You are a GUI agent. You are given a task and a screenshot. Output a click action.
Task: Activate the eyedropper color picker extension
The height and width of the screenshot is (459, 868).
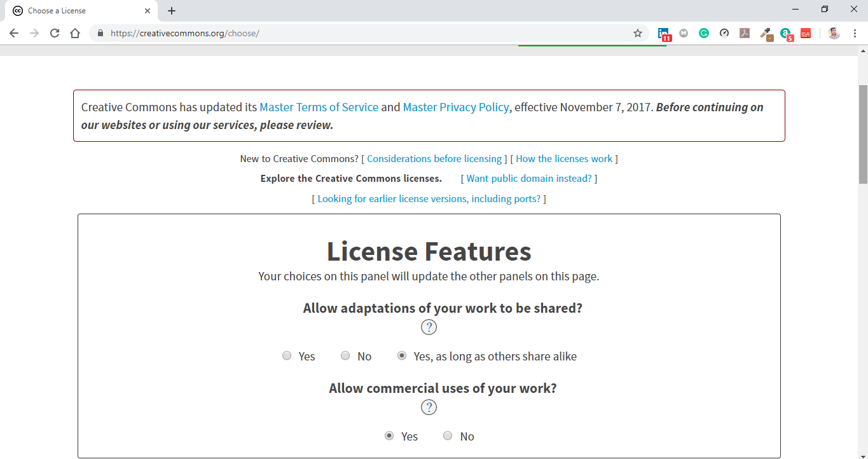(x=766, y=34)
